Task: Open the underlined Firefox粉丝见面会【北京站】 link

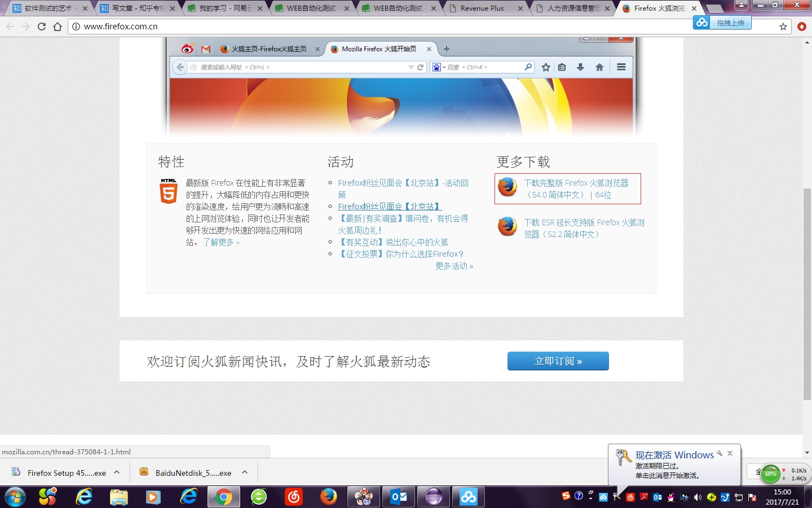Action: click(x=390, y=207)
